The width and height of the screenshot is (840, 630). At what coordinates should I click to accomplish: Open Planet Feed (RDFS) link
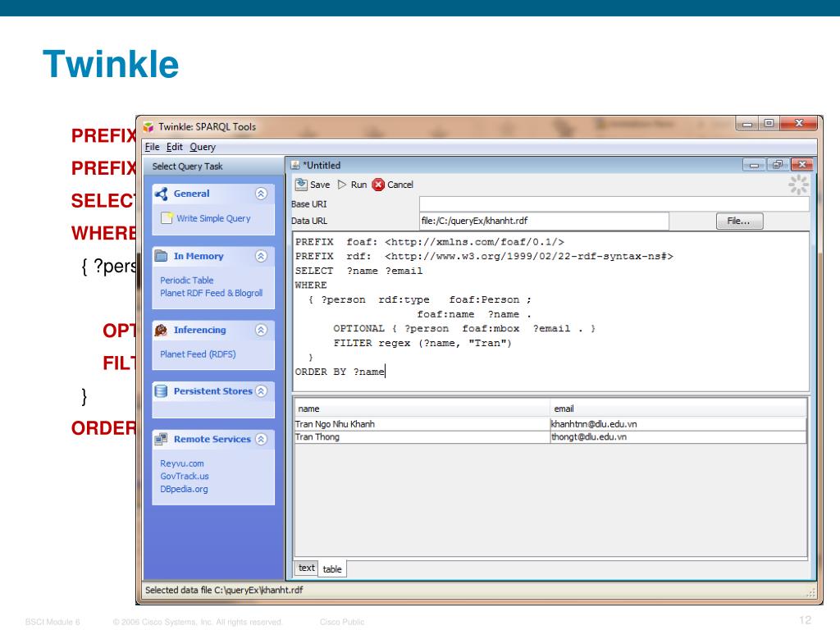click(198, 354)
